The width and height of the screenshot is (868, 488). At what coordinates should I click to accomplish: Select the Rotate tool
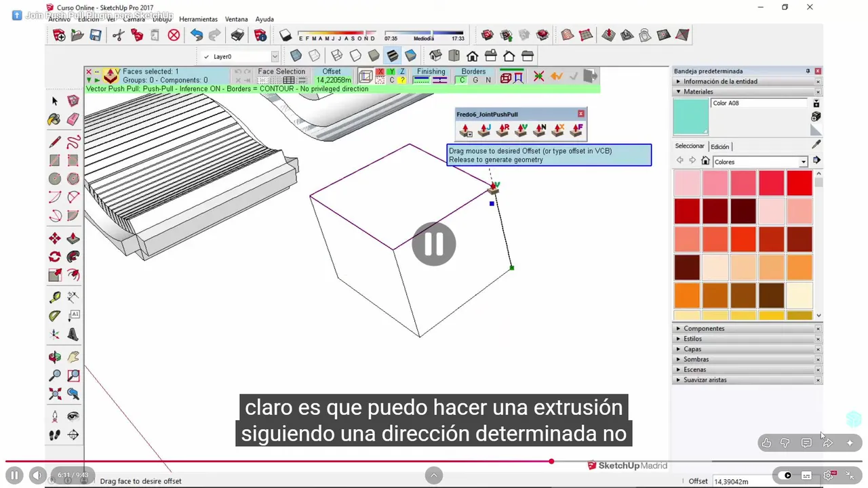(55, 257)
